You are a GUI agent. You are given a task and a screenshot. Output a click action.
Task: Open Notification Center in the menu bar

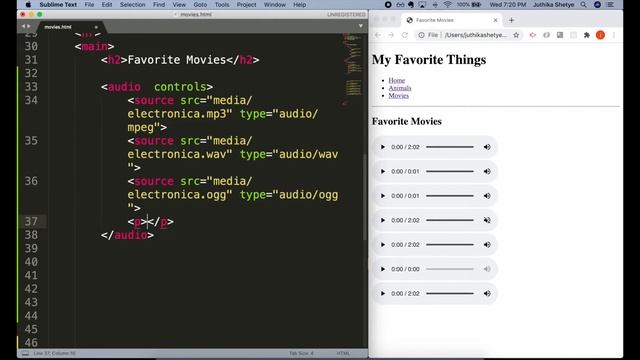pos(611,4)
